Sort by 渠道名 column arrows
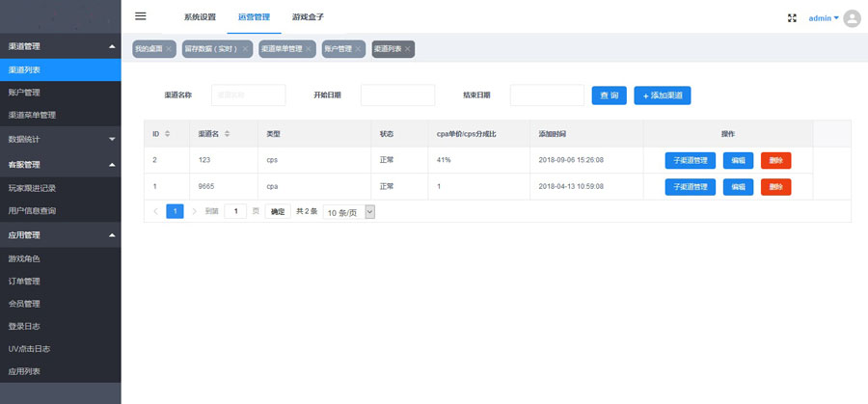Viewport: 868px width, 404px height. [227, 134]
